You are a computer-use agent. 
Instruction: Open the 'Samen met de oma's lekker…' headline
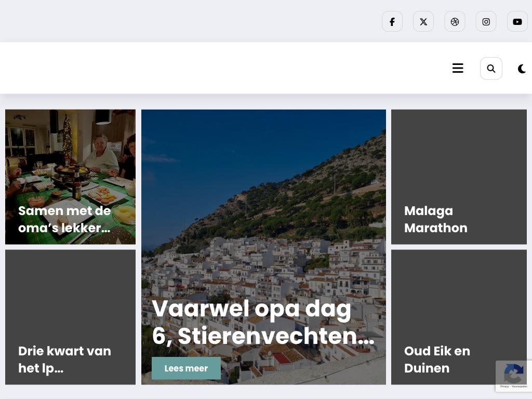[x=64, y=219]
